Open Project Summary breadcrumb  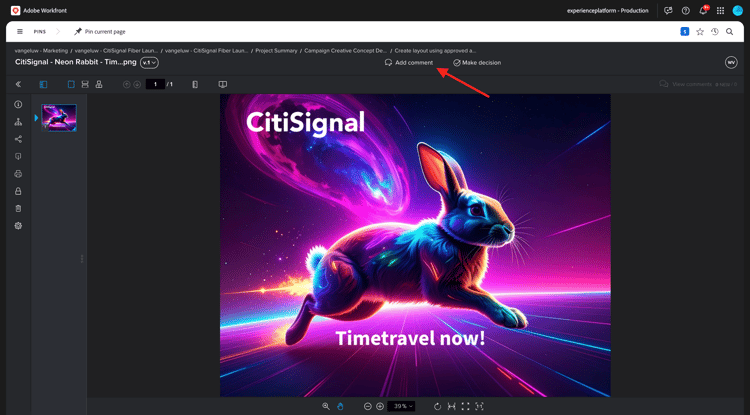pos(276,50)
